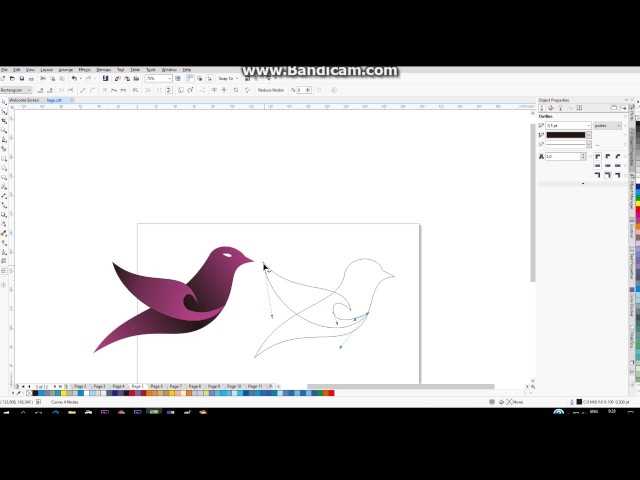The width and height of the screenshot is (640, 480).
Task: Click the Redo arrow icon
Action: 88,78
